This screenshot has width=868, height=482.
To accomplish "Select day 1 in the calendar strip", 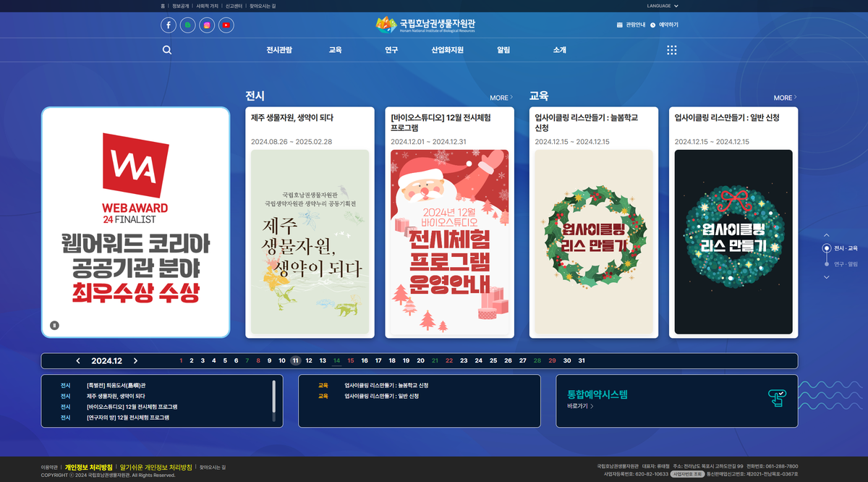I will pyautogui.click(x=181, y=360).
